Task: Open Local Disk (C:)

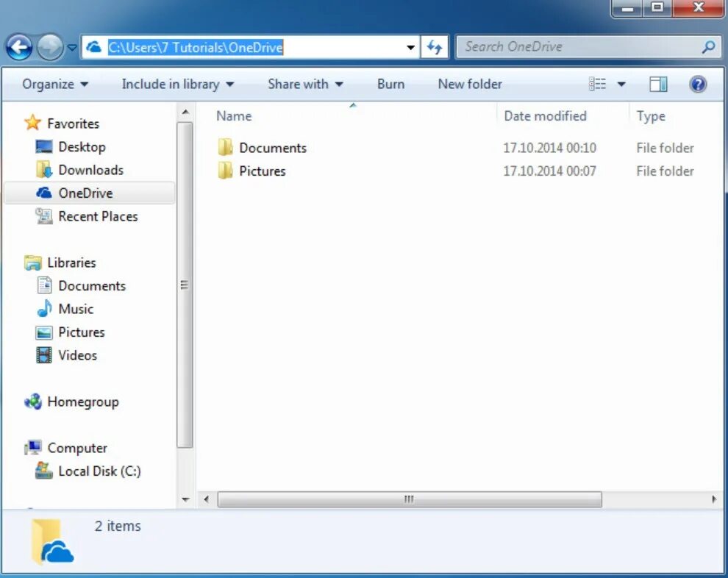Action: click(x=99, y=471)
